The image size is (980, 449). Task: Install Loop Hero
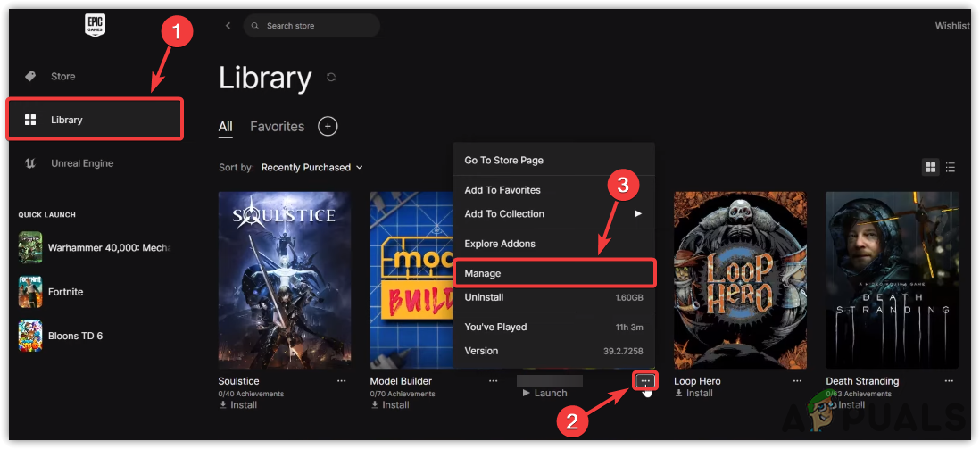pyautogui.click(x=693, y=393)
